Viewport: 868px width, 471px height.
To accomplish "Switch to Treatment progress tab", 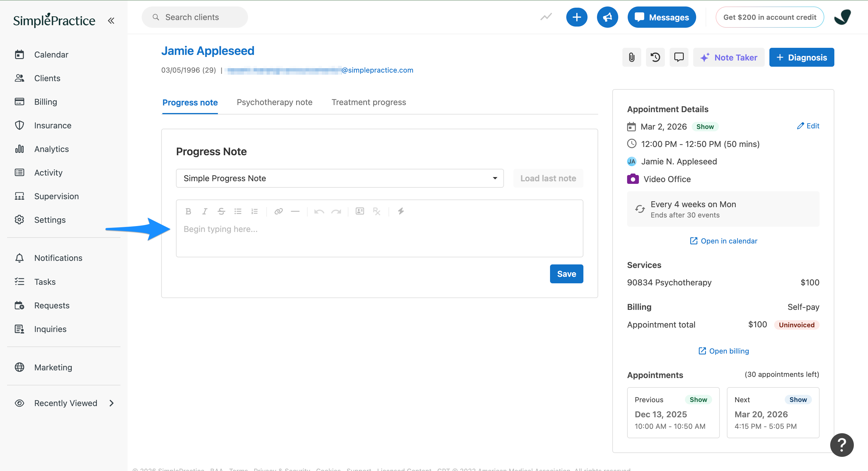I will 369,102.
